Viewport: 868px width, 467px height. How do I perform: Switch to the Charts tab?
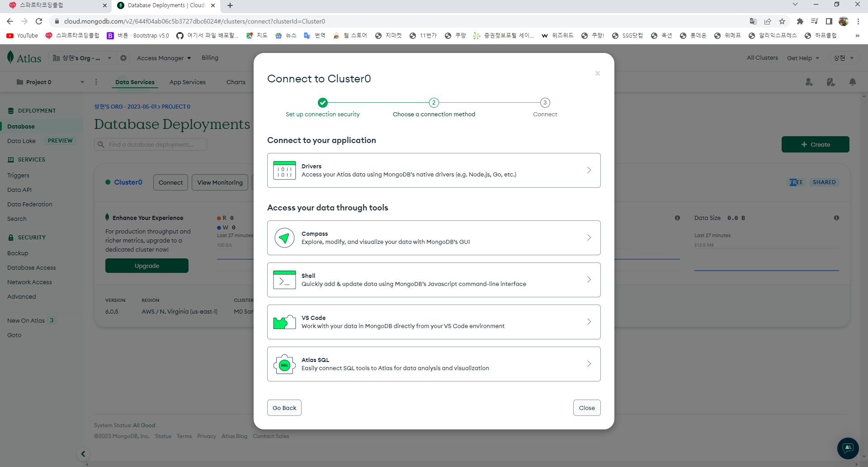pos(236,82)
